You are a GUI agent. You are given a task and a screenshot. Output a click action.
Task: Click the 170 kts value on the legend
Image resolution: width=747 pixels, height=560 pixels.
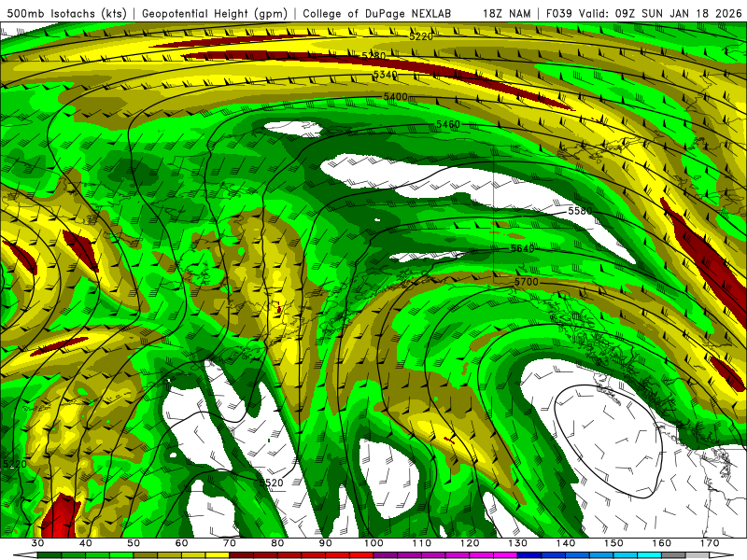coord(710,543)
